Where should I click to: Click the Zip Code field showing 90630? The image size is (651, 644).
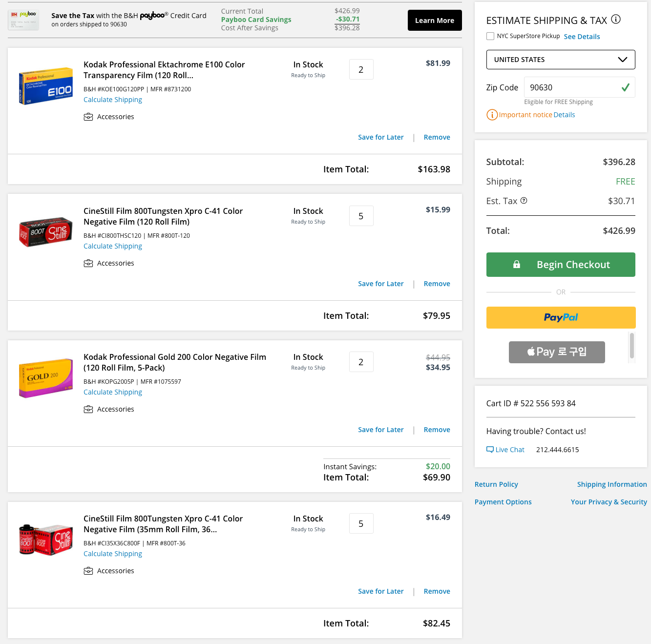[x=579, y=87]
